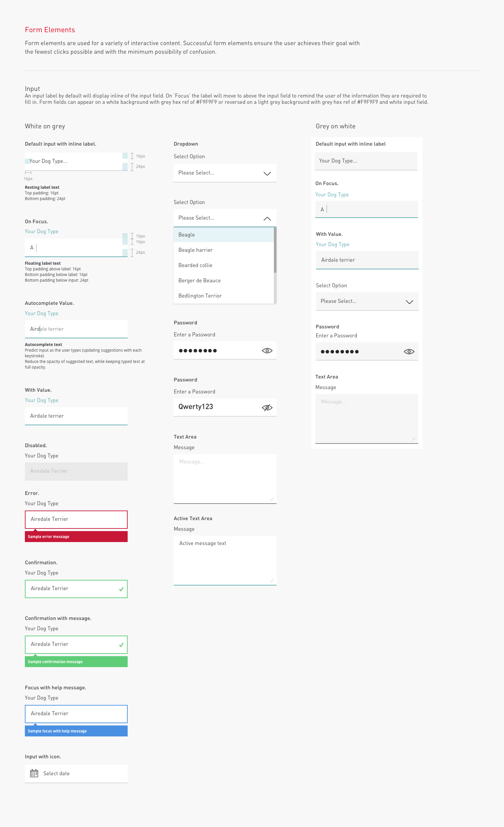Click the red-bordered error input field

point(76,519)
